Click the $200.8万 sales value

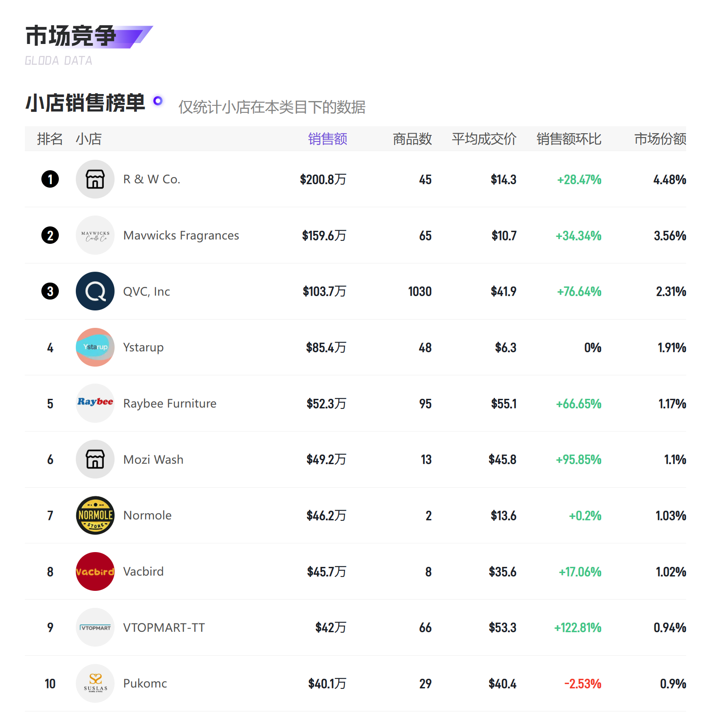coord(323,179)
